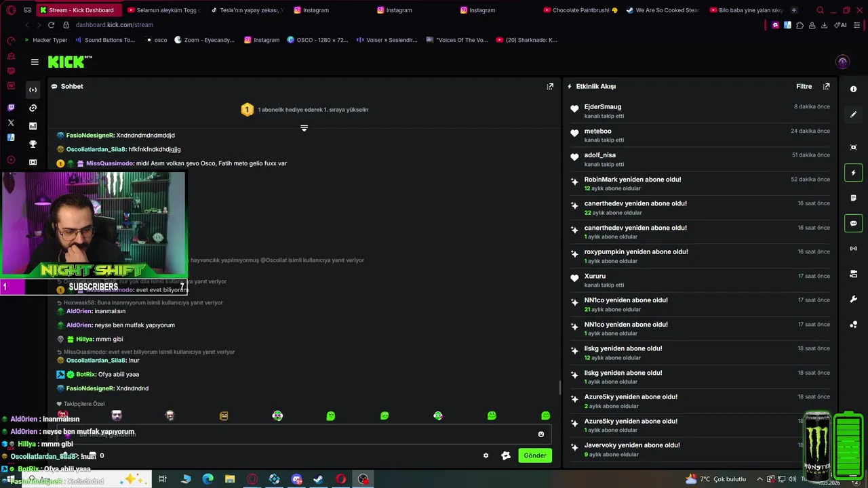Open the Hacker Typer bookmark
The height and width of the screenshot is (488, 868).
pos(45,40)
